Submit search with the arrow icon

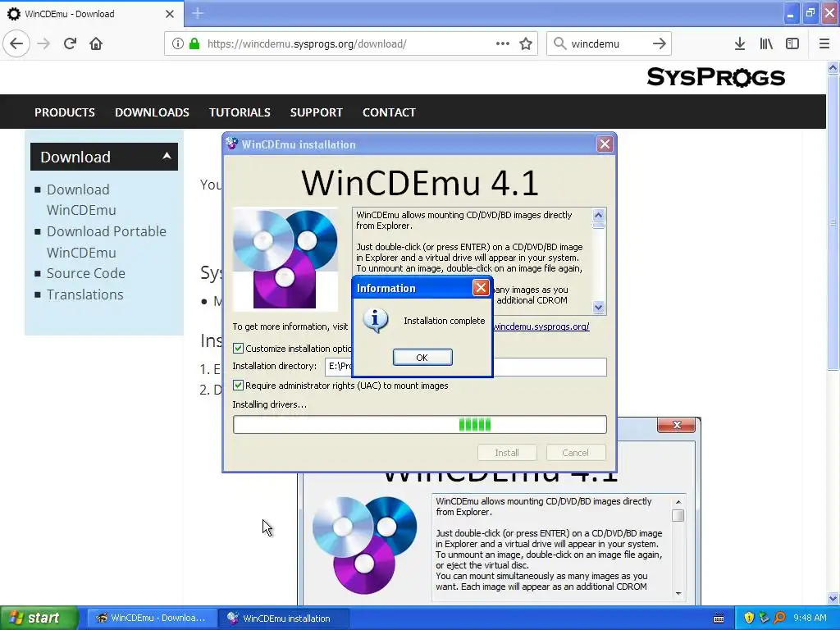coord(660,43)
